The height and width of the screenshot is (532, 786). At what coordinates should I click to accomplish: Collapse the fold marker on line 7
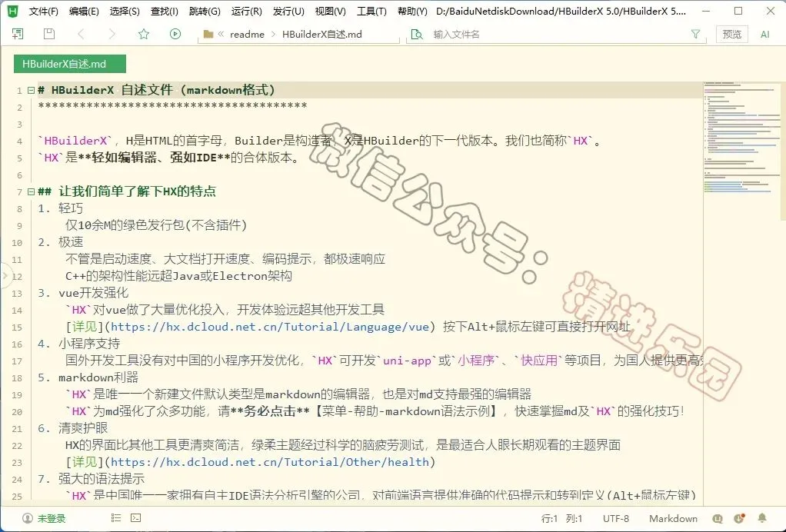[31, 191]
